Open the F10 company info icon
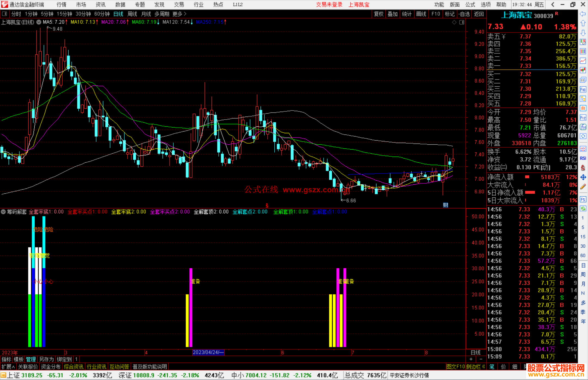 click(x=583, y=89)
